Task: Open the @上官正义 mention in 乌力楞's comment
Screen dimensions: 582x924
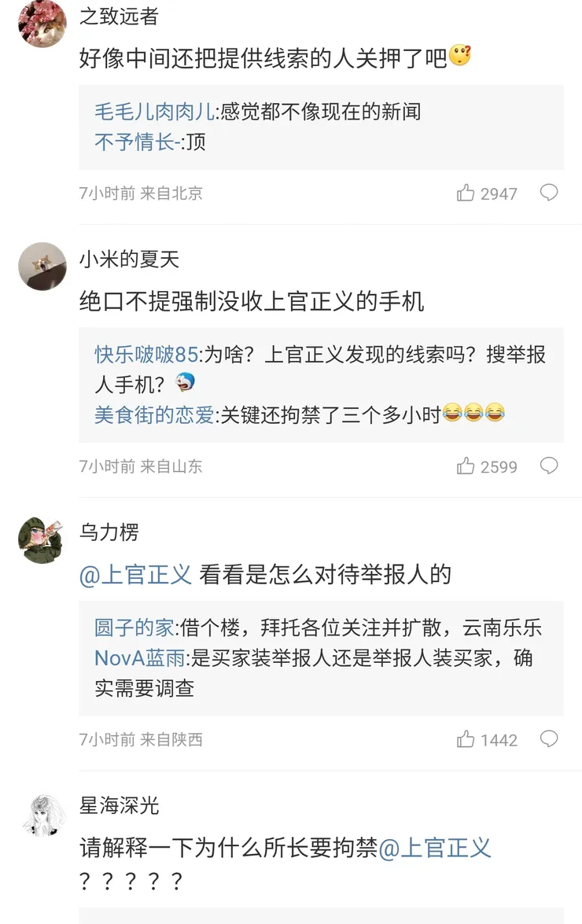Action: pos(137,574)
